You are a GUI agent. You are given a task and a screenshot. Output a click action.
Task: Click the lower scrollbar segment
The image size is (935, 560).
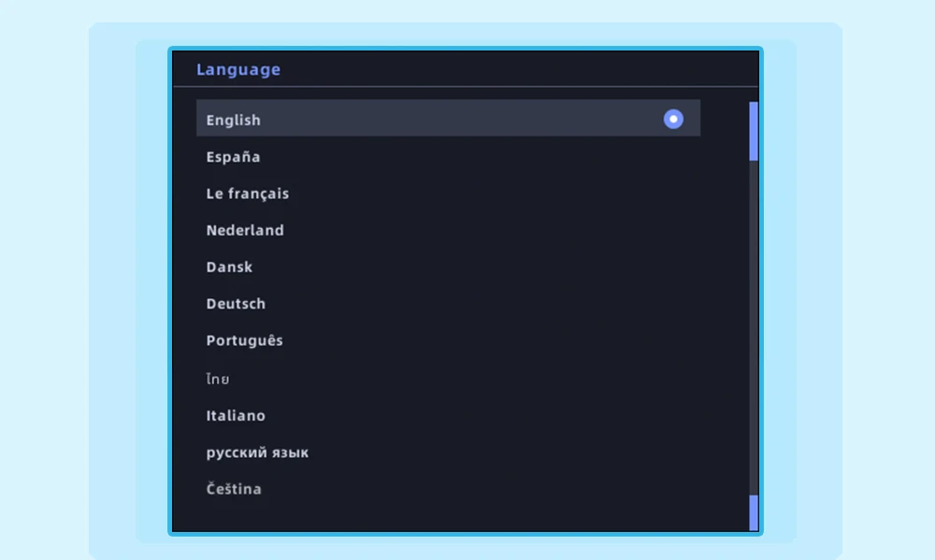click(754, 512)
